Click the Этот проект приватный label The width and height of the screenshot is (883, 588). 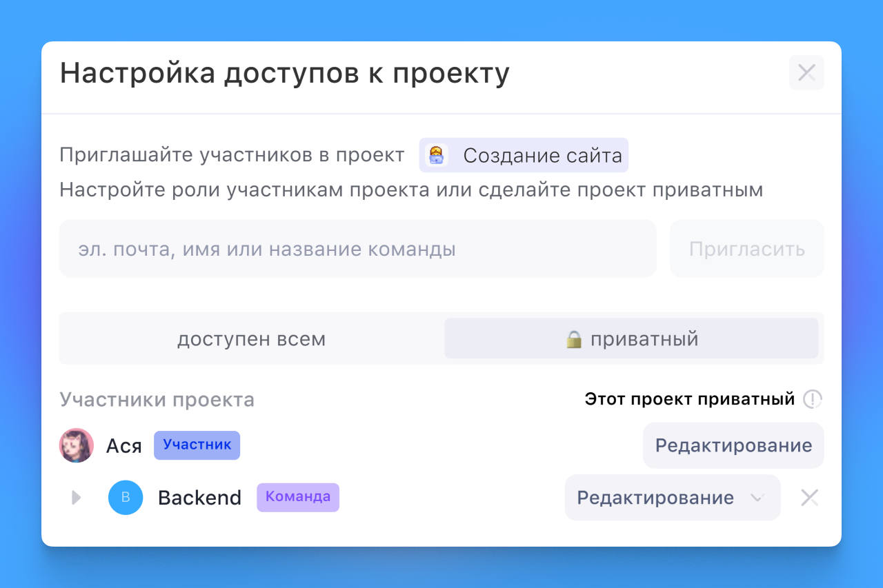[x=689, y=399]
